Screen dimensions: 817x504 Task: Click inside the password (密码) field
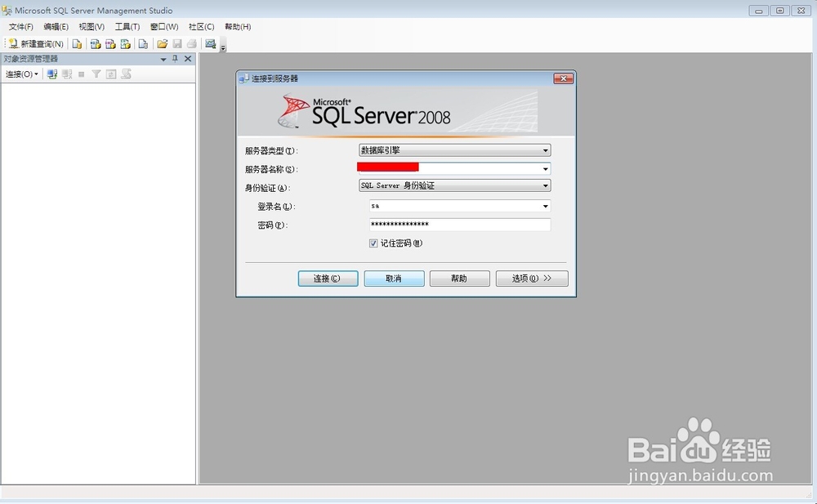click(459, 225)
